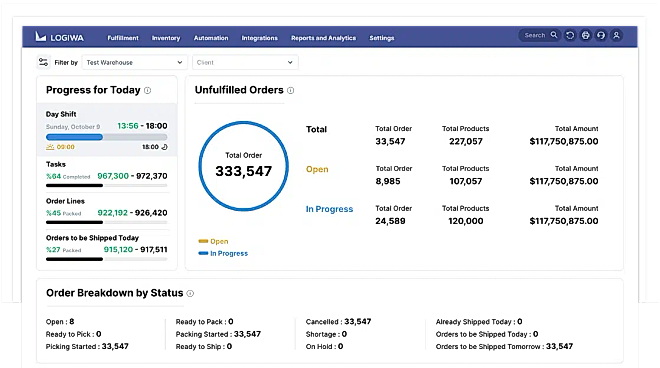The image size is (660, 368).
Task: Click Orders to be Shipped Today bar
Action: click(106, 259)
